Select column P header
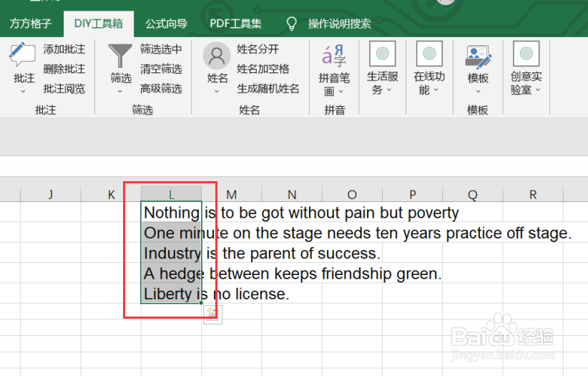This screenshot has height=376, width=588. pos(413,194)
